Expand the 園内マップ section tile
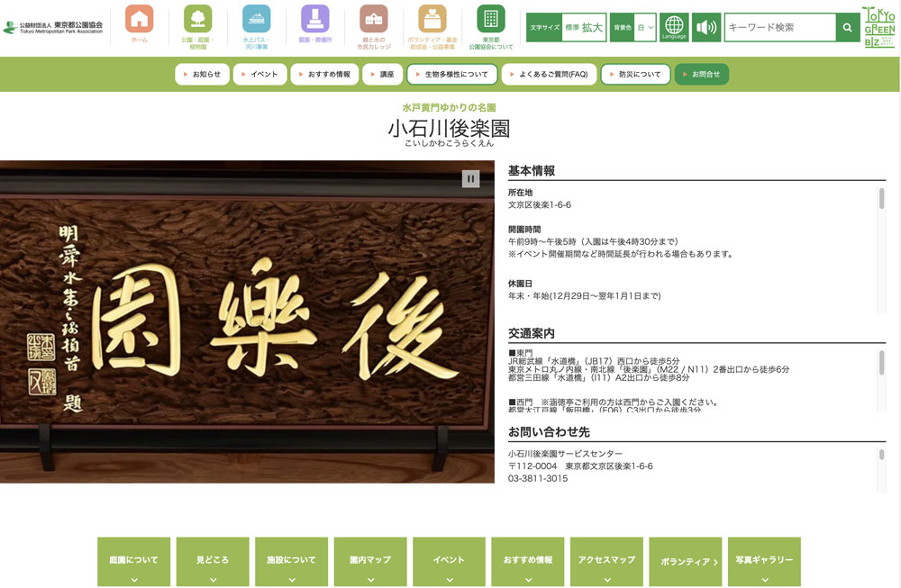Screen dimensions: 901x588 click(370, 562)
